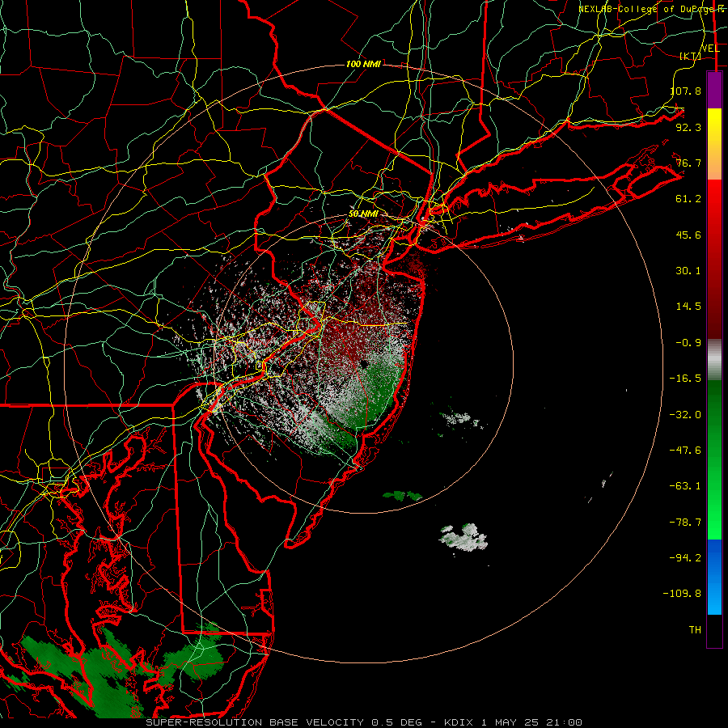Click the -16.5 legend value
The image size is (728, 728).
tap(685, 379)
